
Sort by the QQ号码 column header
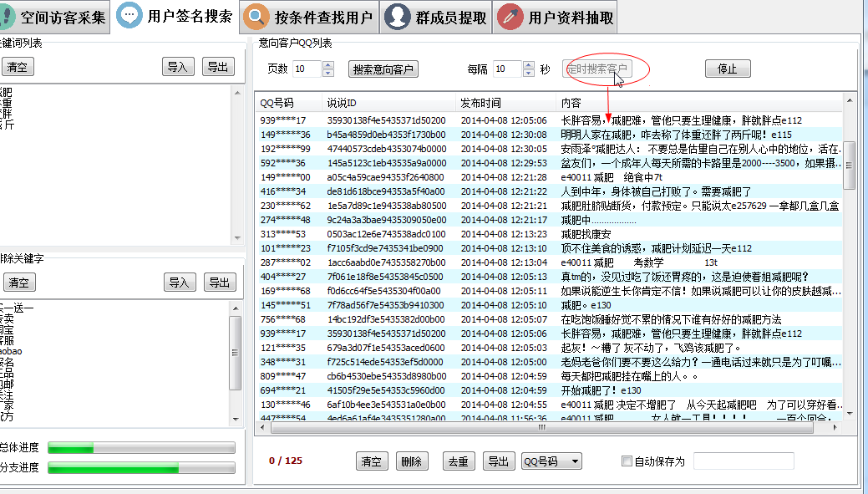[x=290, y=103]
